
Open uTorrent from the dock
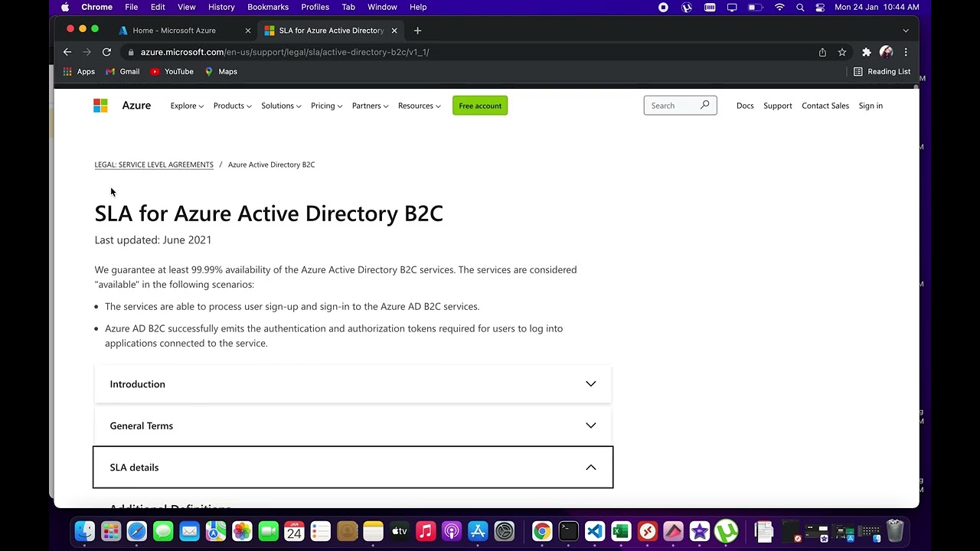coord(726,530)
